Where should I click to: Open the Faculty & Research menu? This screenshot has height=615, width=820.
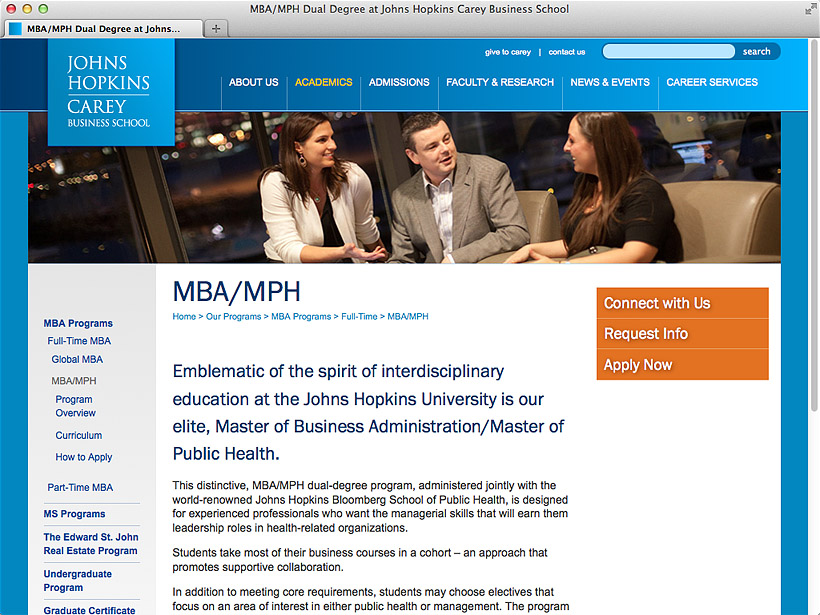(x=500, y=82)
